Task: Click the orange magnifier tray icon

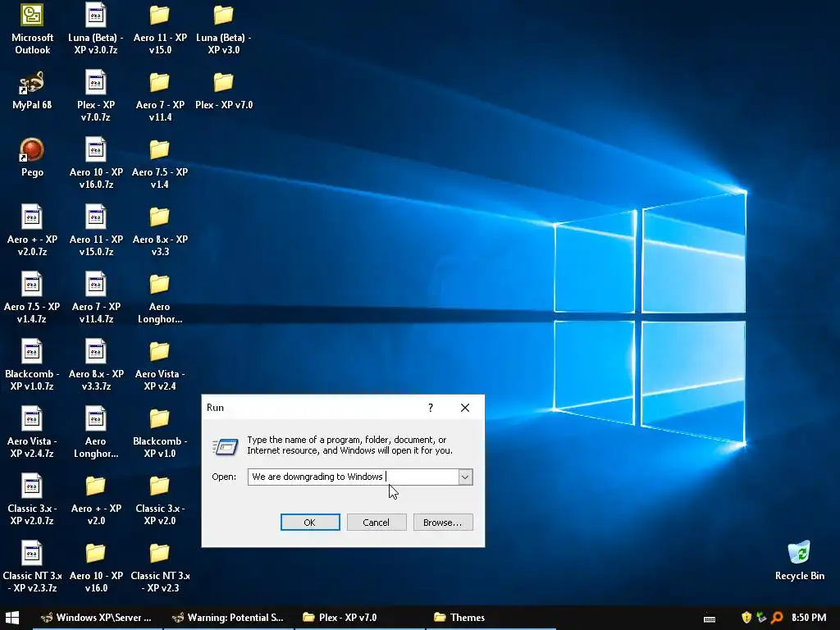Action: 777,618
